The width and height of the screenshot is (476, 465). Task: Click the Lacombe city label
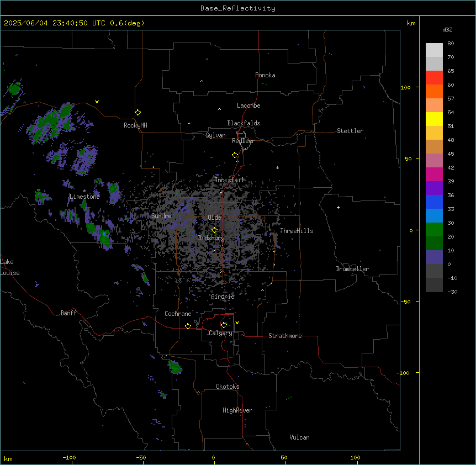[x=248, y=105]
